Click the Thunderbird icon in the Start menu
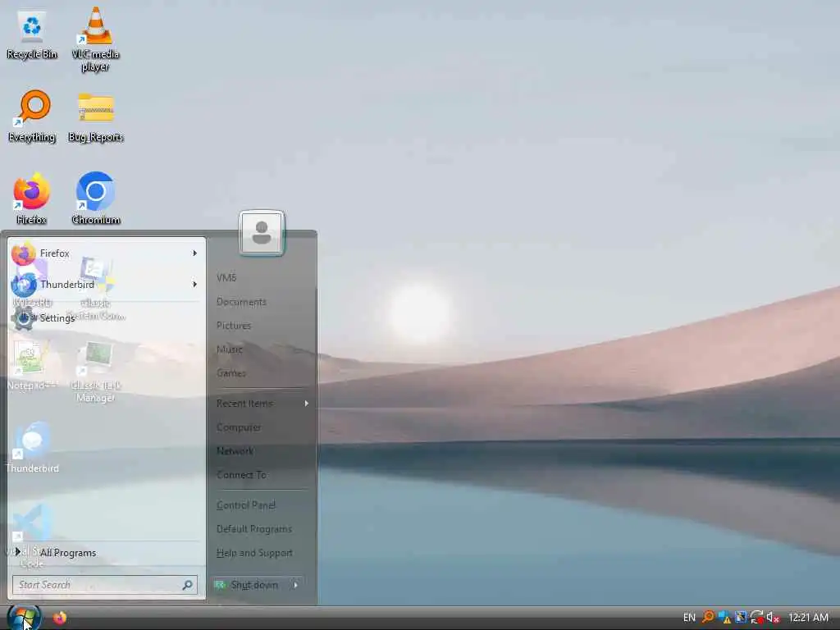Image resolution: width=840 pixels, height=630 pixels. (24, 285)
